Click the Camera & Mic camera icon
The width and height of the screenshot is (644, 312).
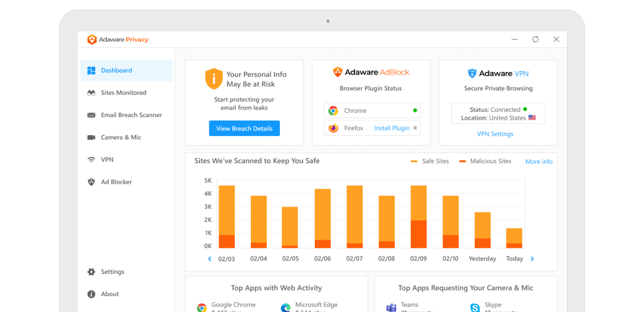(91, 137)
